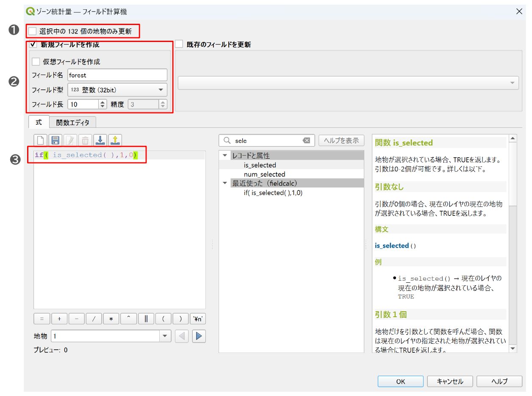Click the export user expressions icon
This screenshot has width=532, height=396.
click(x=116, y=141)
